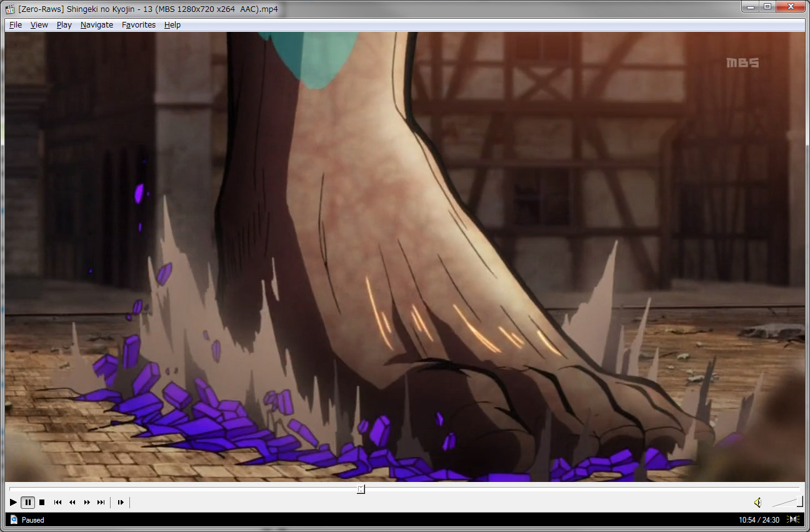Click the Paused status text
Image resolution: width=810 pixels, height=532 pixels.
tap(33, 520)
